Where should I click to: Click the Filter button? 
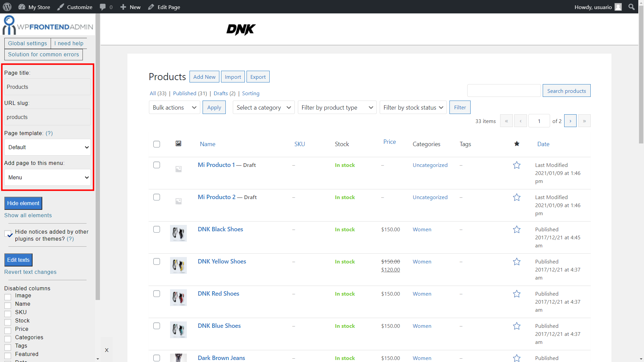coord(460,107)
